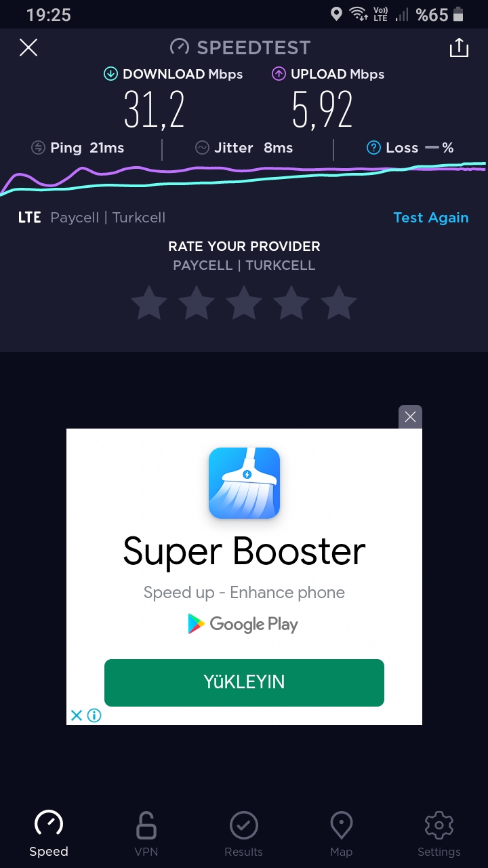The image size is (488, 868).
Task: Rate provider with third star
Action: [x=244, y=302]
